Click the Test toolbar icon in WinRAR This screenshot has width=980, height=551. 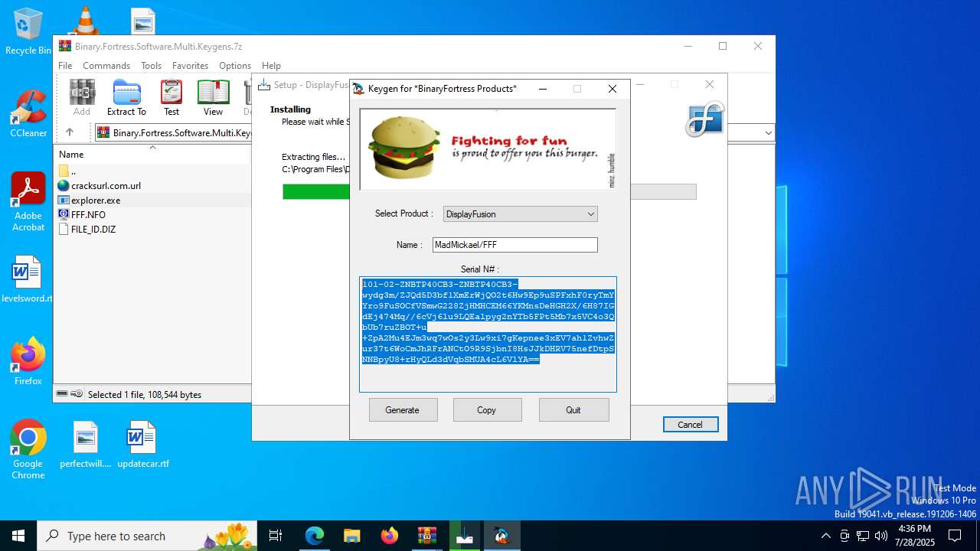tap(171, 98)
